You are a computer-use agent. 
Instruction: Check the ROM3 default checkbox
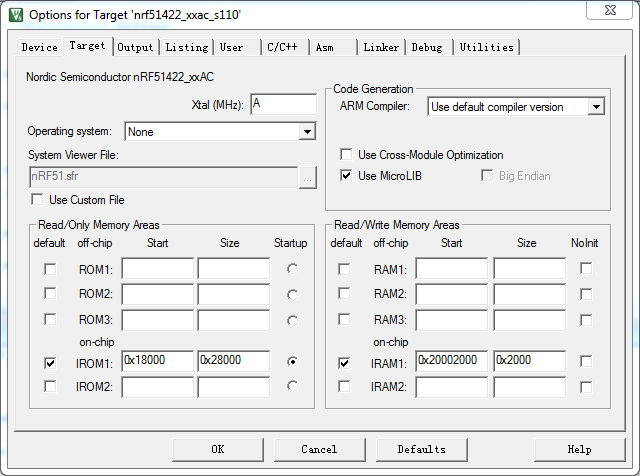tap(50, 319)
